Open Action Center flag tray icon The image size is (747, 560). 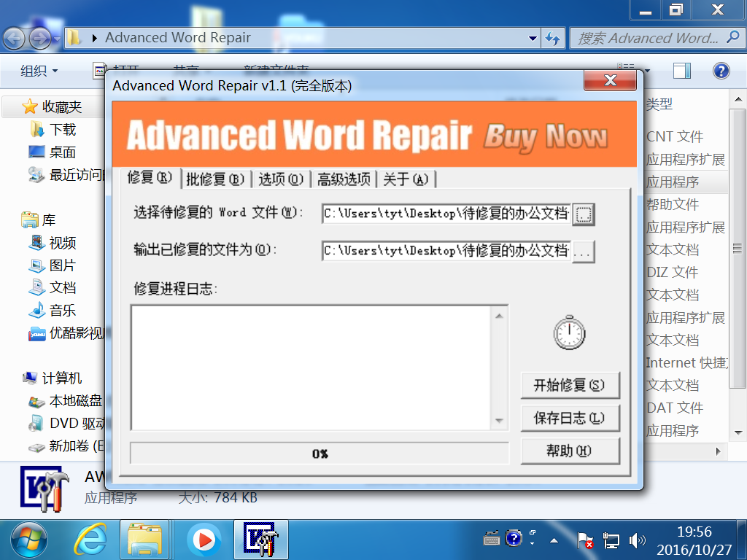(x=584, y=540)
